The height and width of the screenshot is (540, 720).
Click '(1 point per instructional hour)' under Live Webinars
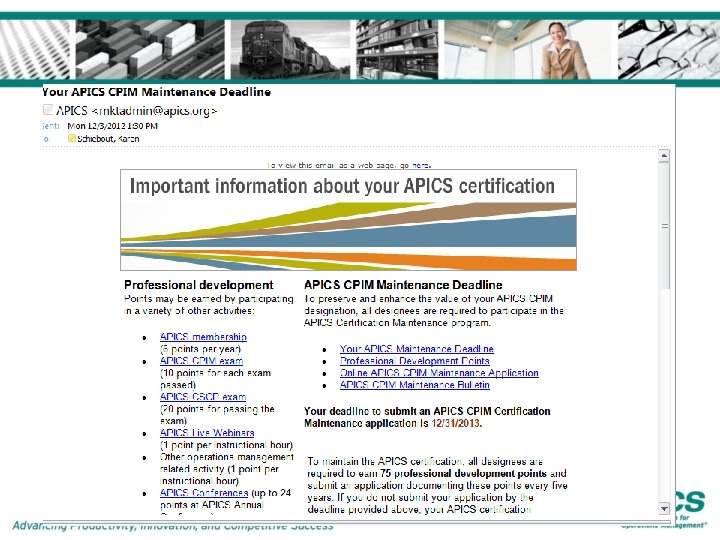tap(226, 445)
